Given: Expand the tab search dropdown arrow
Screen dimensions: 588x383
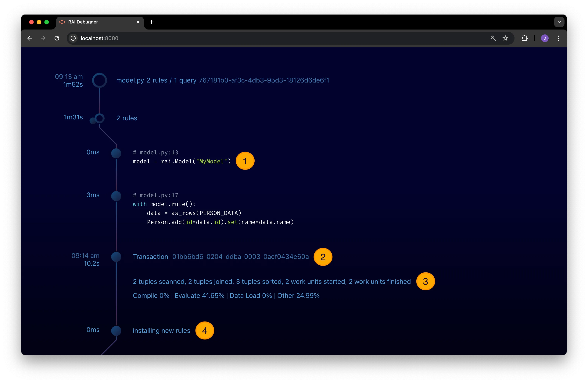Looking at the screenshot, I should pos(559,22).
